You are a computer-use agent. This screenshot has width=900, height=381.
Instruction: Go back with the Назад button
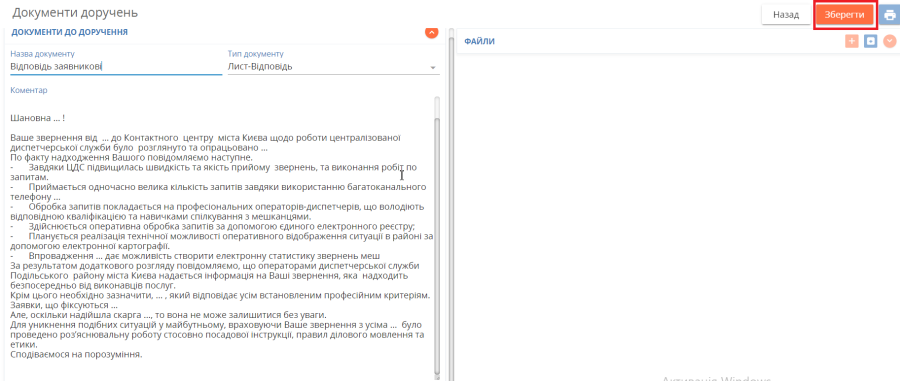[x=786, y=15]
